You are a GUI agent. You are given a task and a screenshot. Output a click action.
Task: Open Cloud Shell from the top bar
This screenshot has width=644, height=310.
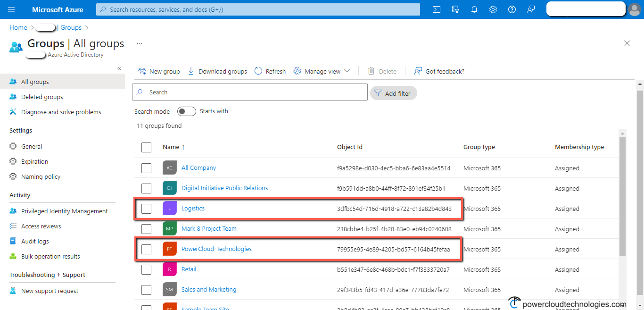pyautogui.click(x=437, y=9)
